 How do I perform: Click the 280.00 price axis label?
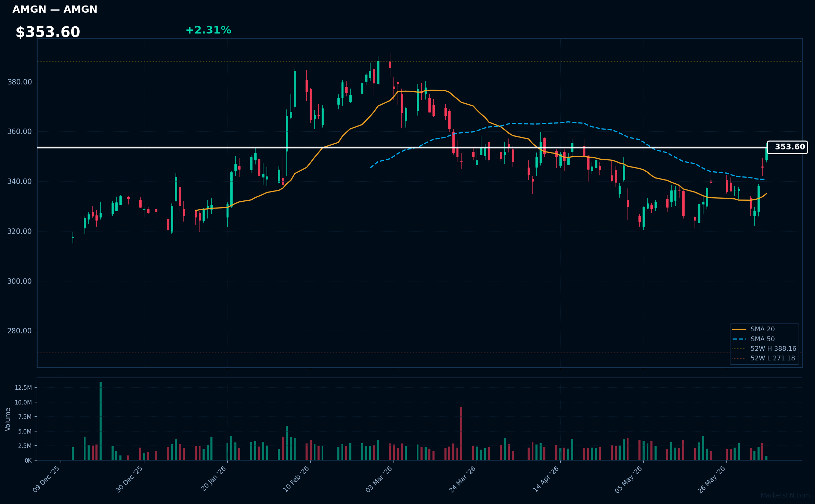(20, 331)
